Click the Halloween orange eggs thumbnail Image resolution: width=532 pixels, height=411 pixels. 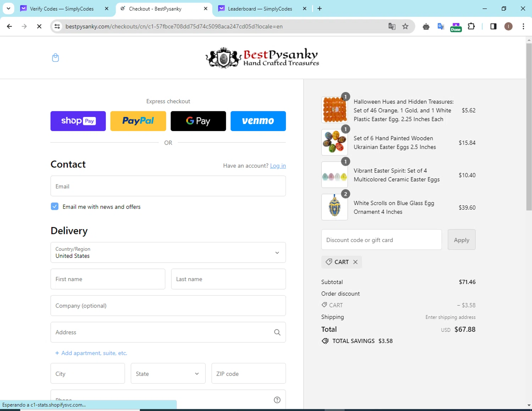coord(334,110)
